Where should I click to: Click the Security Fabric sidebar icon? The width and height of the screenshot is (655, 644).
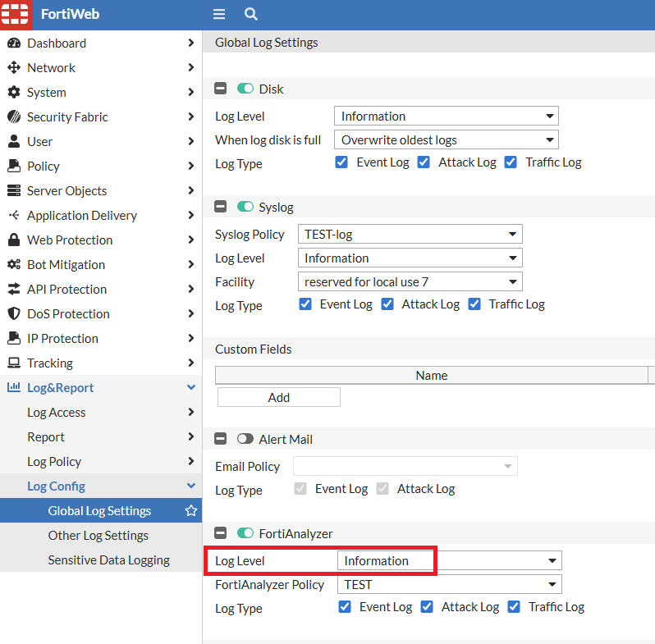(13, 116)
